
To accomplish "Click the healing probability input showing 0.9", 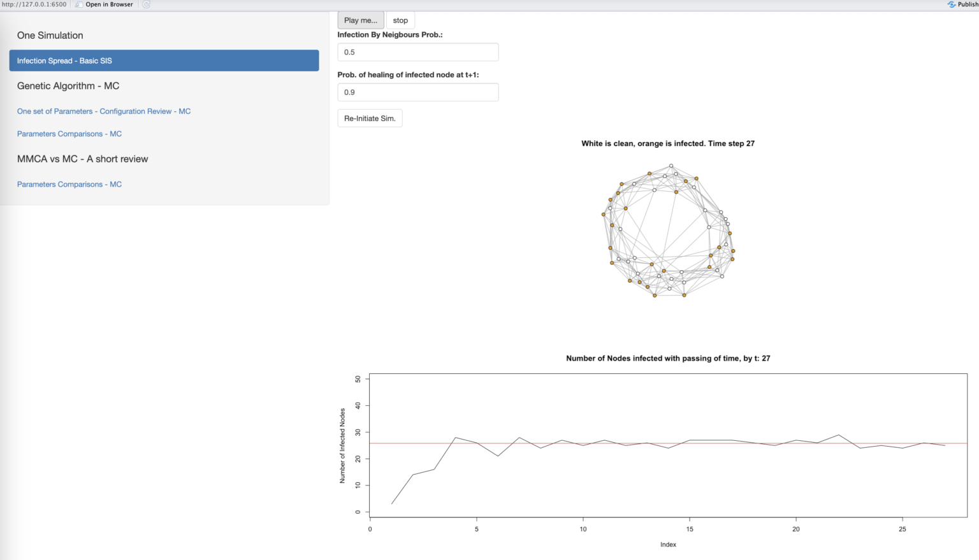I will pyautogui.click(x=417, y=92).
